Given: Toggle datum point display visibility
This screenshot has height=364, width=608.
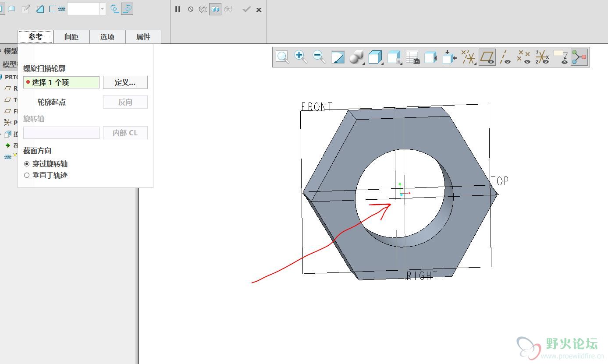Looking at the screenshot, I should pyautogui.click(x=524, y=57).
